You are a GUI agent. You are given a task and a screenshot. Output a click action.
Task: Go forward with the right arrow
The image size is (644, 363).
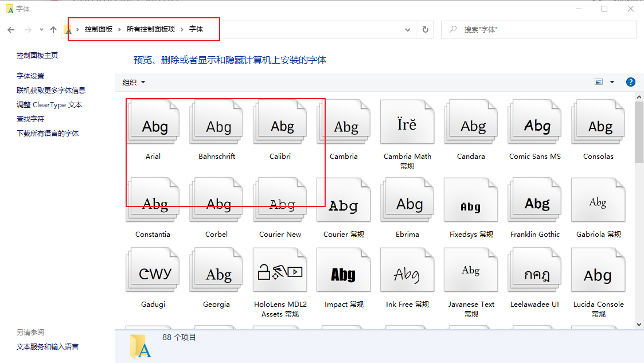pos(28,30)
